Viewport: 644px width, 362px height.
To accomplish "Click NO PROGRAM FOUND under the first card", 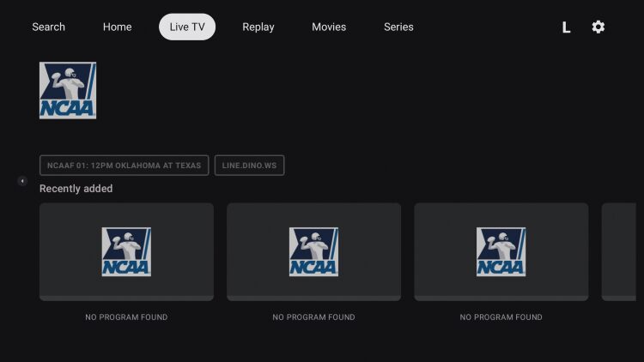I will tap(126, 317).
